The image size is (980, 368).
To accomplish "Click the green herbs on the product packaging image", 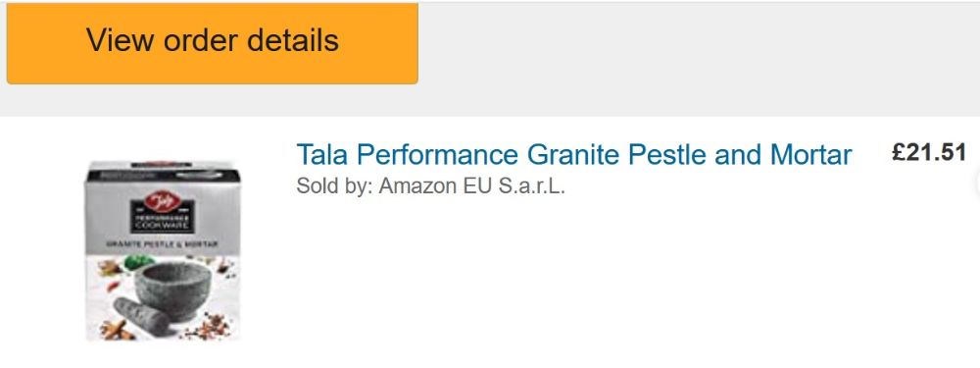I will click(139, 262).
